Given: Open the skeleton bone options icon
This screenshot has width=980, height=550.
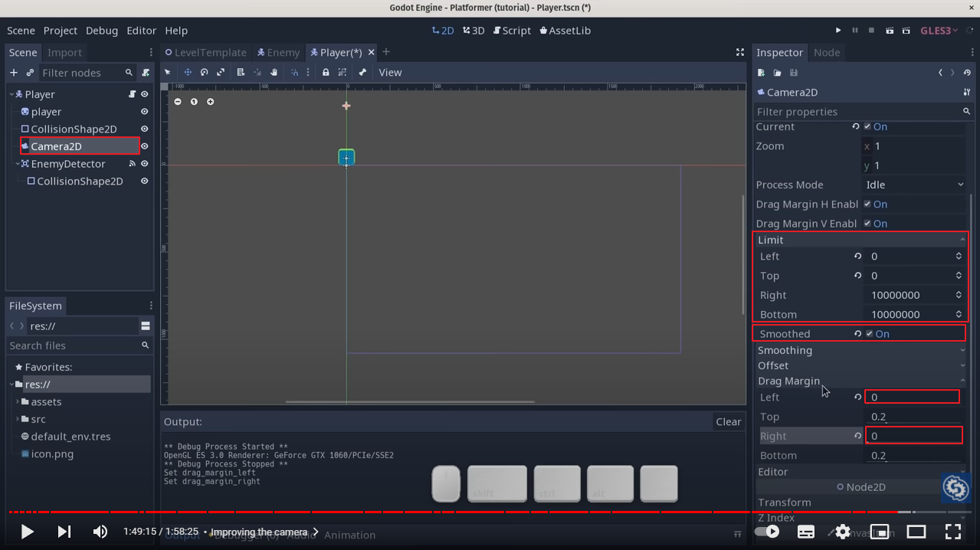Looking at the screenshot, I should [x=362, y=72].
